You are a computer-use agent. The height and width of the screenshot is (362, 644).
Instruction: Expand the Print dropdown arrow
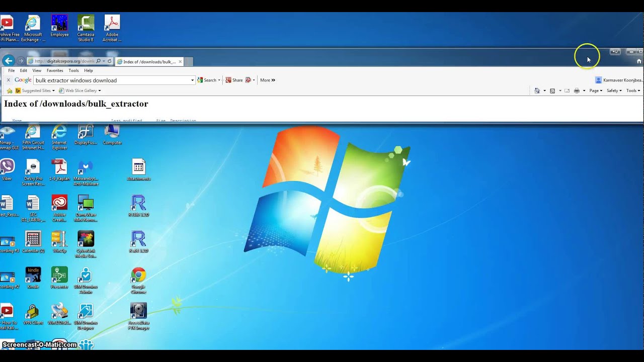584,90
